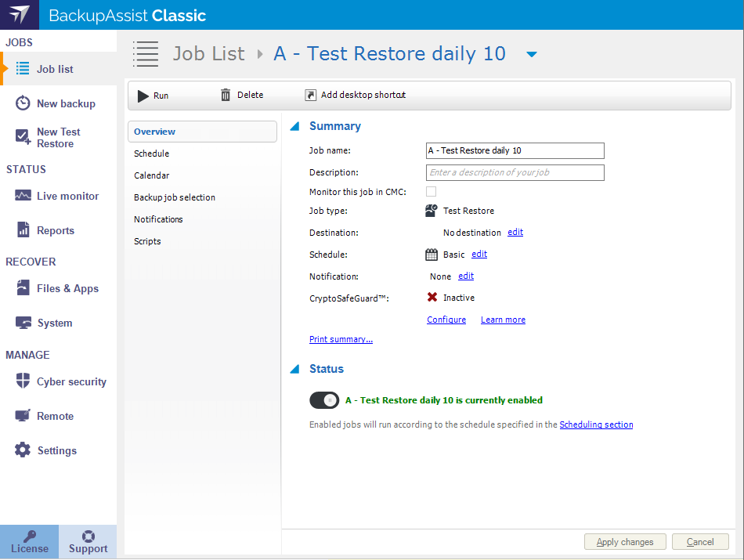Click the Add desktop shortcut icon
The height and width of the screenshot is (560, 744).
(x=310, y=96)
